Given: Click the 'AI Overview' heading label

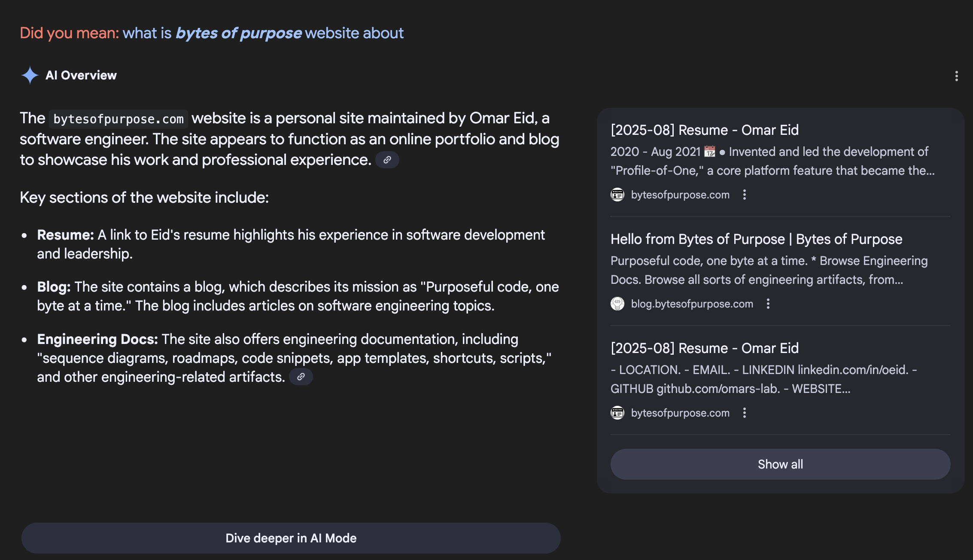Looking at the screenshot, I should point(81,76).
